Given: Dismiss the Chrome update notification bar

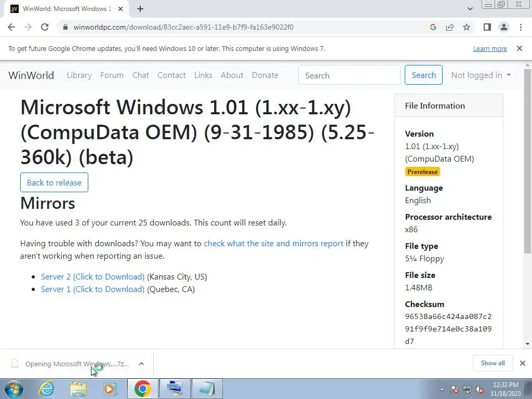Looking at the screenshot, I should click(520, 48).
